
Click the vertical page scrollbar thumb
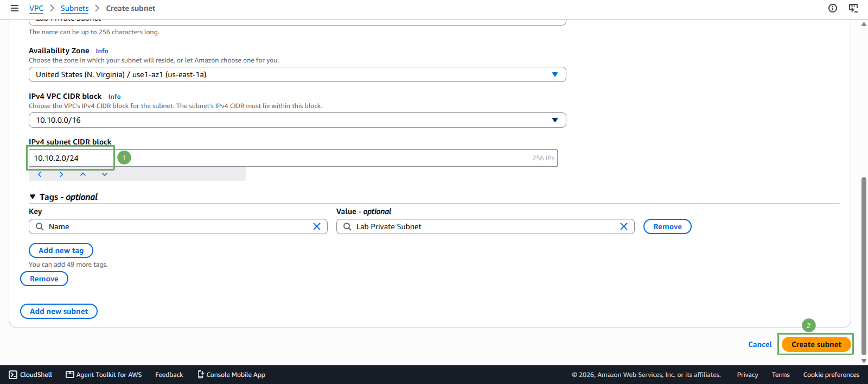coord(864,266)
